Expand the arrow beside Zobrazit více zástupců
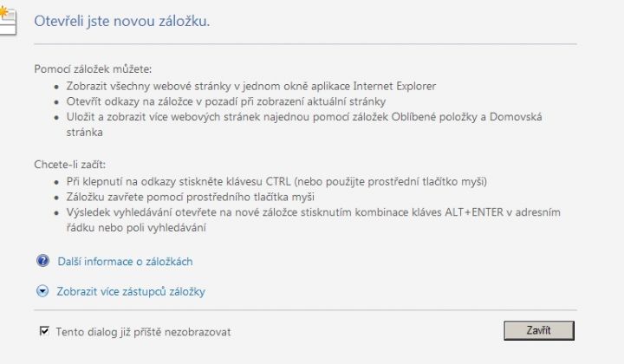624x364 pixels. [42, 291]
